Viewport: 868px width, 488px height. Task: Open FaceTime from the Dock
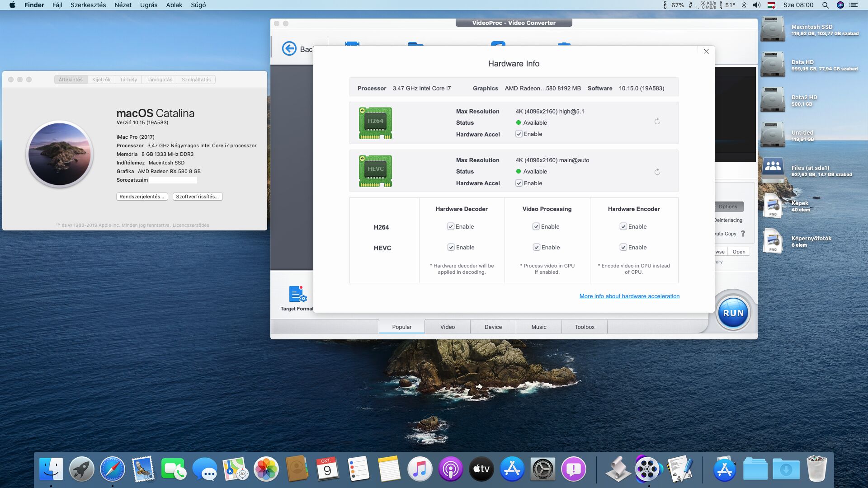174,469
